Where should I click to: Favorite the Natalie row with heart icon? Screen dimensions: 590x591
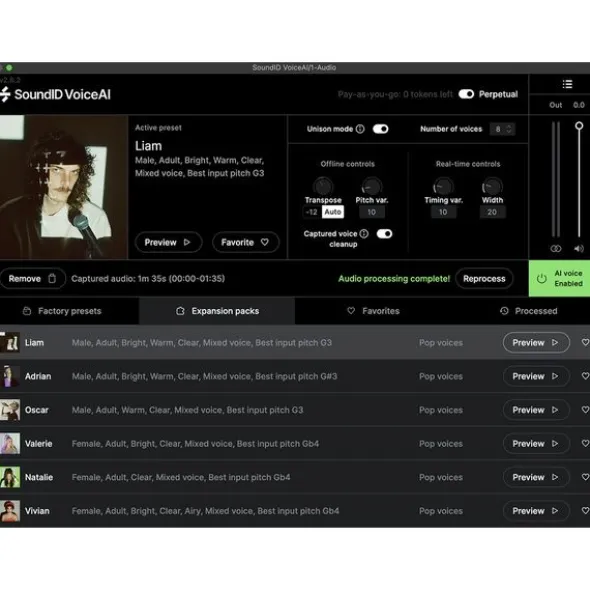click(x=585, y=477)
